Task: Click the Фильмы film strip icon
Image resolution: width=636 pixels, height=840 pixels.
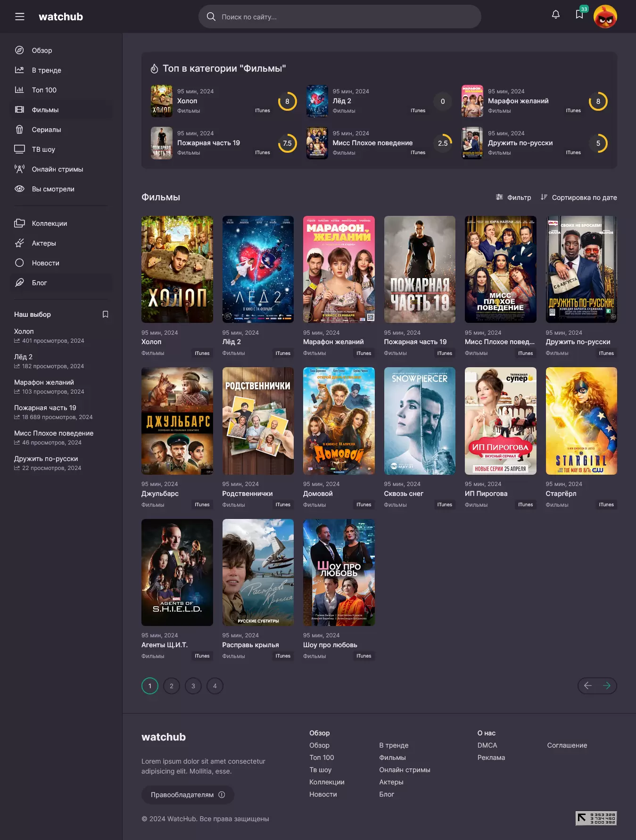Action: [19, 110]
